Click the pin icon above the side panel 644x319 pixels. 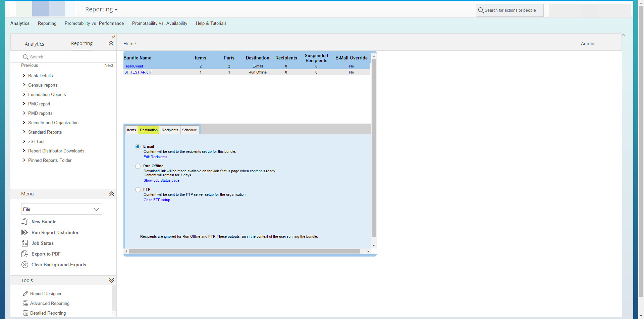[x=114, y=36]
